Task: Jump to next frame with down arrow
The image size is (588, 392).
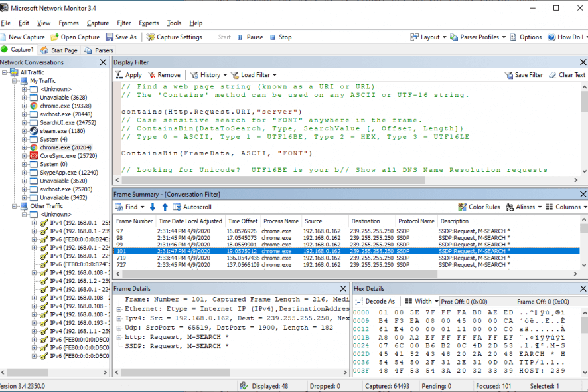Action: (152, 207)
